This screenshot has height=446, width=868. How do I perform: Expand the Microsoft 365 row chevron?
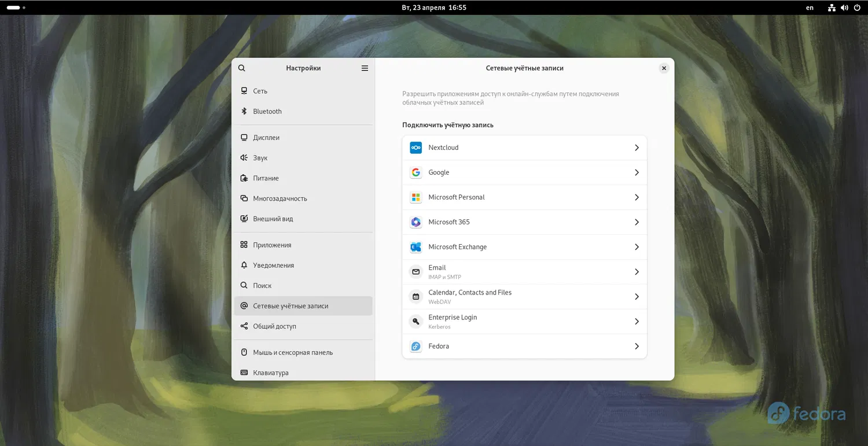[637, 222]
